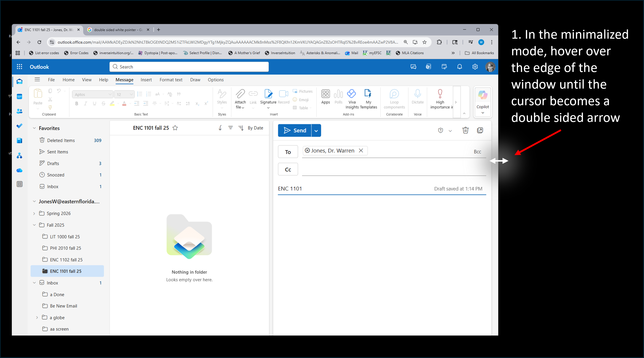This screenshot has height=358, width=644.
Task: Click the Viva Insights icon
Action: point(352,94)
